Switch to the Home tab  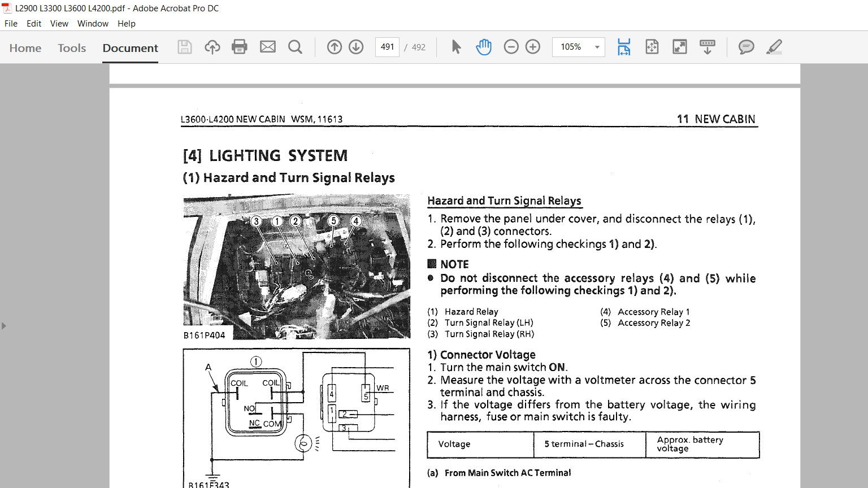[25, 48]
